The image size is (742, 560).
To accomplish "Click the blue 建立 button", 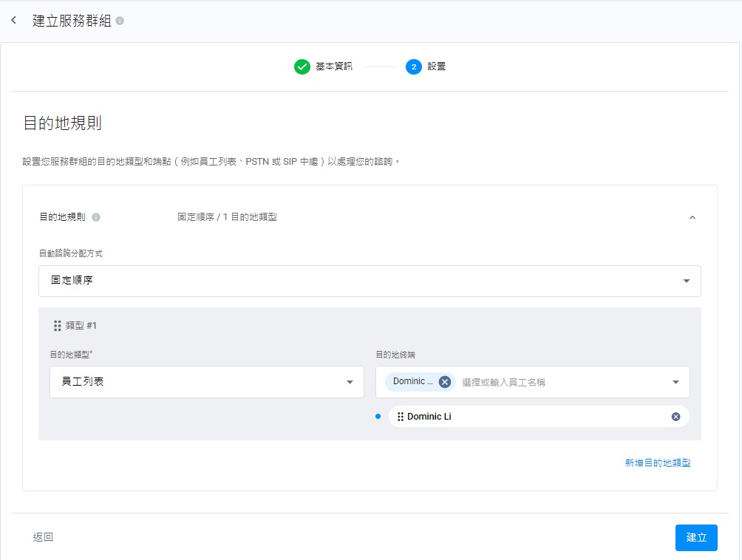I will pos(696,538).
